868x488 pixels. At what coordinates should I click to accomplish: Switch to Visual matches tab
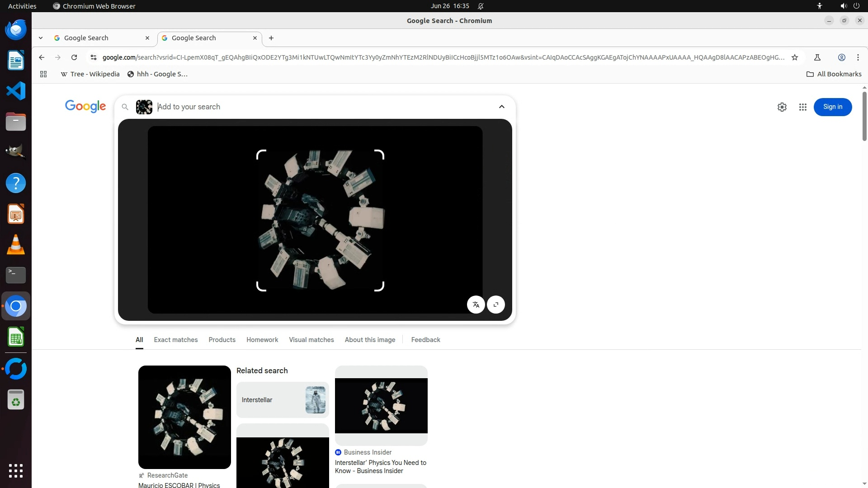311,340
